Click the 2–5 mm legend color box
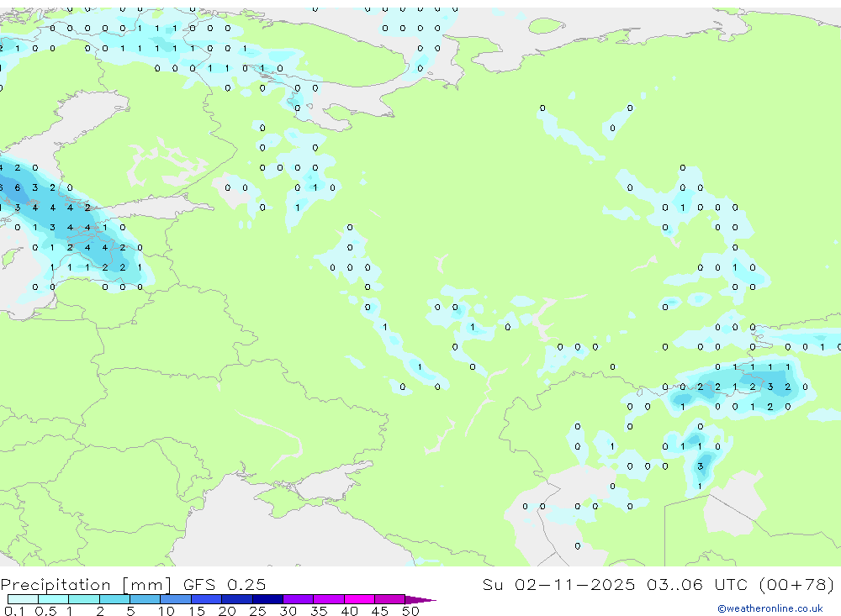Screen dimensions: 841x616 pos(114,599)
